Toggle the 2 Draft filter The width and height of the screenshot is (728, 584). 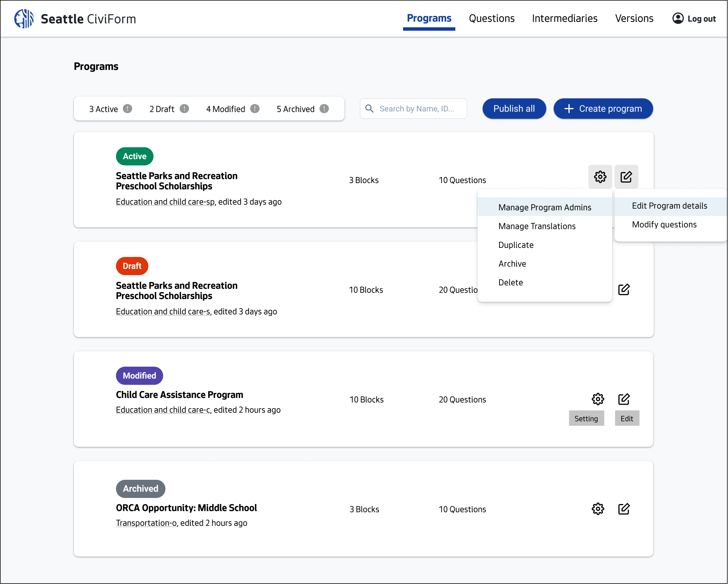tap(161, 109)
